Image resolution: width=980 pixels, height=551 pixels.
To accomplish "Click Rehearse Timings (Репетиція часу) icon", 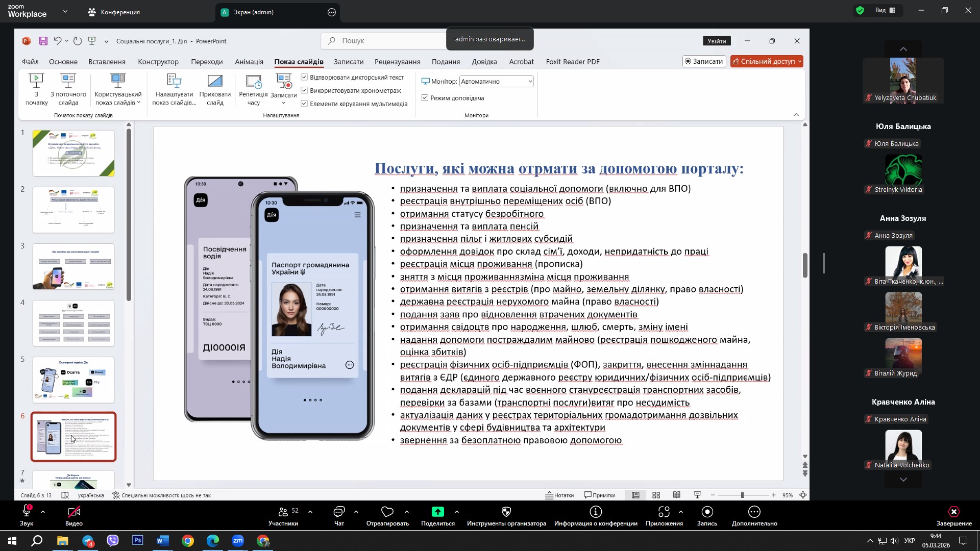I will point(253,82).
